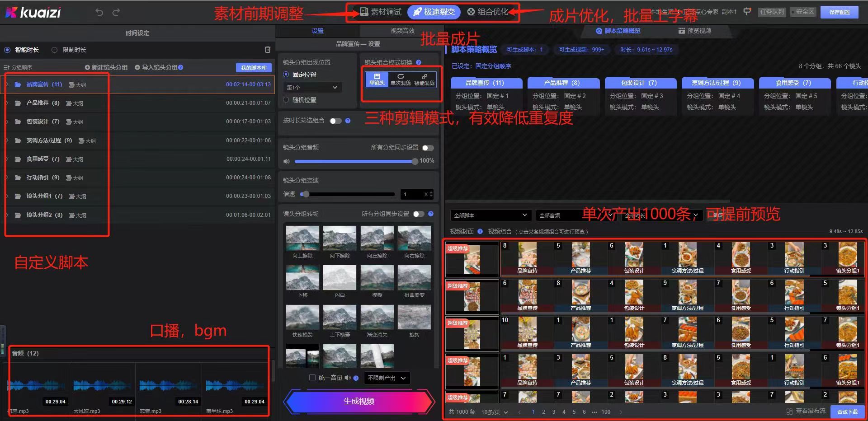Click the 生成视频 button
This screenshot has width=868, height=421.
pos(359,401)
